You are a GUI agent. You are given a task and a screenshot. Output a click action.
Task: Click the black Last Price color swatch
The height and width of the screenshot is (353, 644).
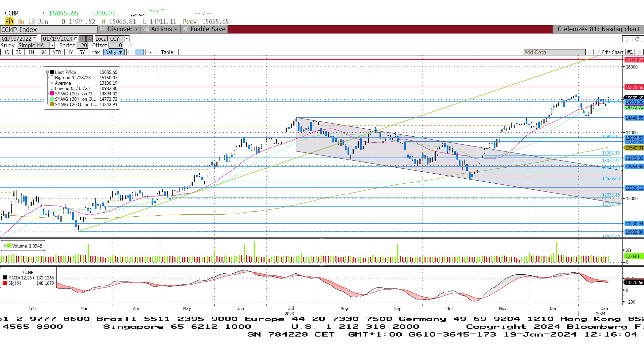[x=52, y=72]
